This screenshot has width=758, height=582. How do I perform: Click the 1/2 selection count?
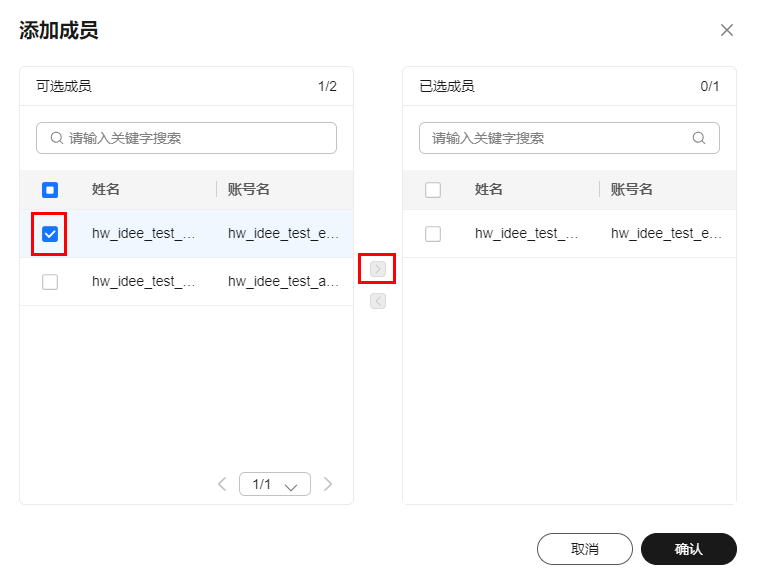tap(327, 86)
